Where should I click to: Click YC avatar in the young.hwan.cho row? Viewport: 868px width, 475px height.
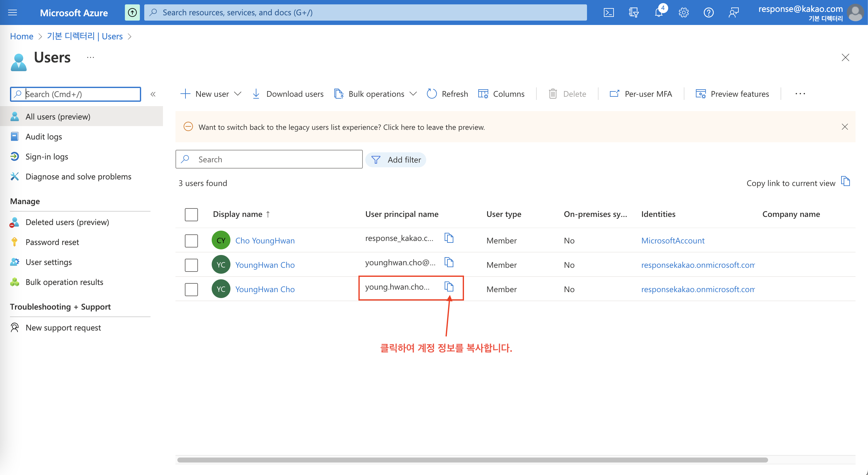coord(221,289)
